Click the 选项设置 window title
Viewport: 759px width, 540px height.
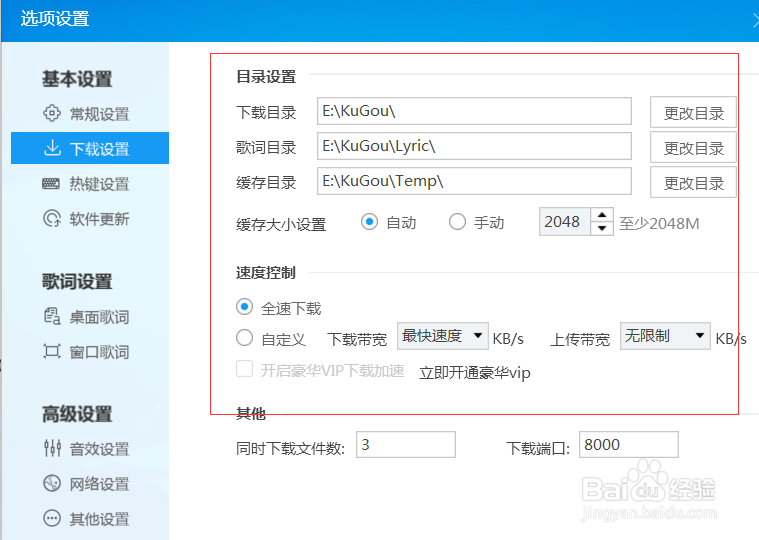click(55, 18)
